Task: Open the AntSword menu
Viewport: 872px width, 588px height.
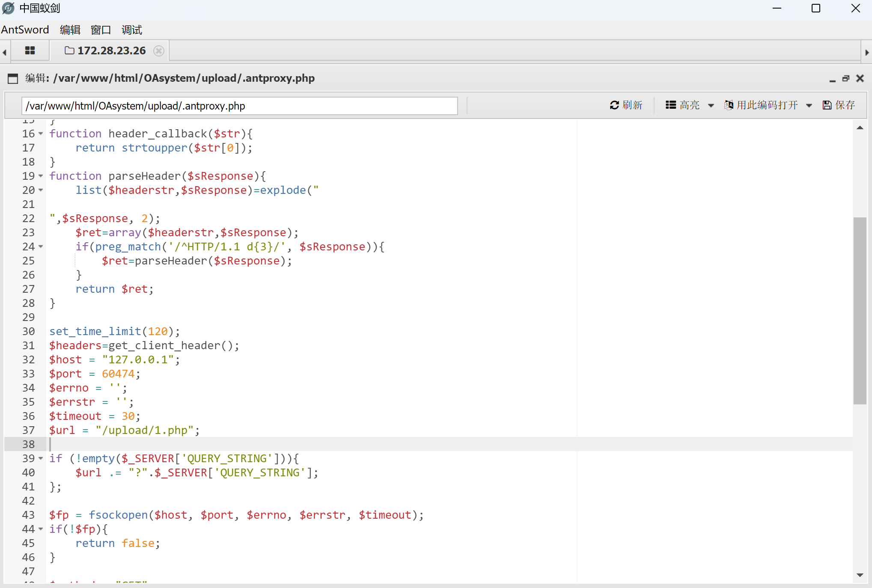Action: point(25,30)
